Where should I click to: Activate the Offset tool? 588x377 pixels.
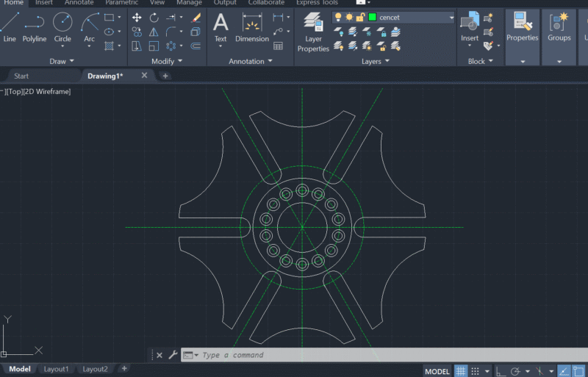(x=196, y=46)
